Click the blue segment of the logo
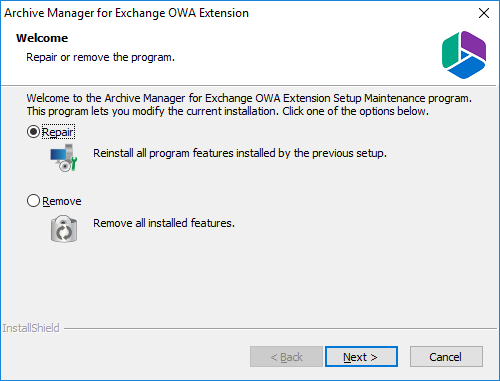The height and width of the screenshot is (381, 500). click(x=466, y=68)
